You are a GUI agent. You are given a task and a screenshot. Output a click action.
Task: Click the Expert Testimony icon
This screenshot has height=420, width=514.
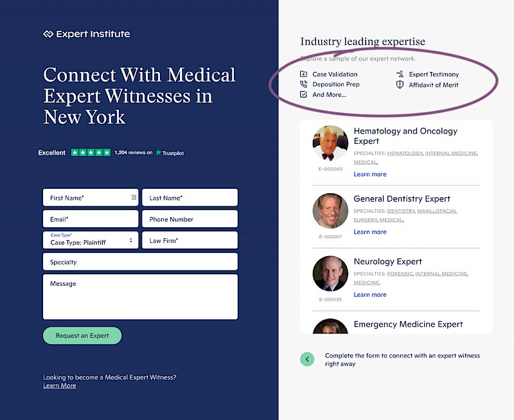pyautogui.click(x=400, y=74)
